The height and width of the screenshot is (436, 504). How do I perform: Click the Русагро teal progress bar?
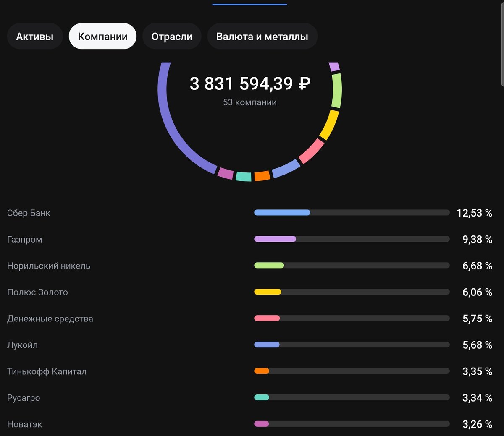262,398
